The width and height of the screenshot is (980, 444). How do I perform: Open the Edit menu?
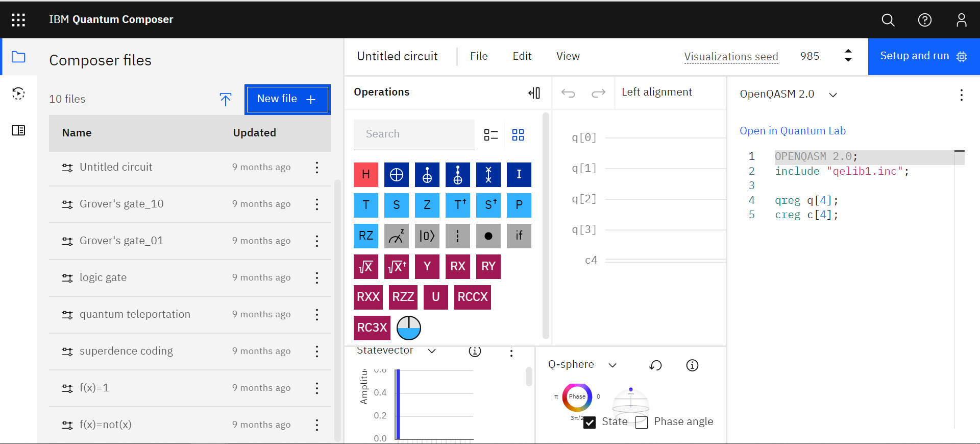coord(522,56)
